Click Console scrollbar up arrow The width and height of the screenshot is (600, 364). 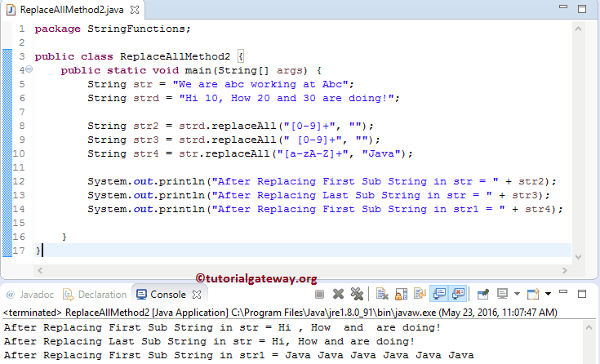[x=589, y=327]
